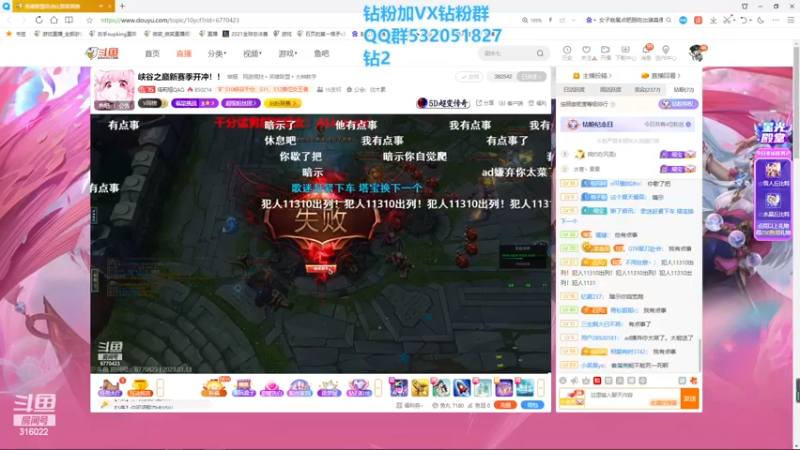Click the 开播 start streaming icon
800x450 pixels.
pos(605,53)
